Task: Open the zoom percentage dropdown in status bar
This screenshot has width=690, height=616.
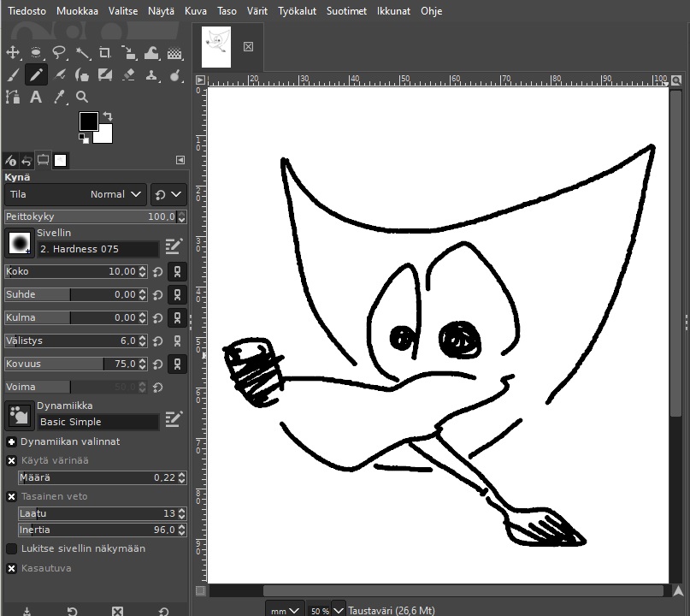Action: [338, 610]
